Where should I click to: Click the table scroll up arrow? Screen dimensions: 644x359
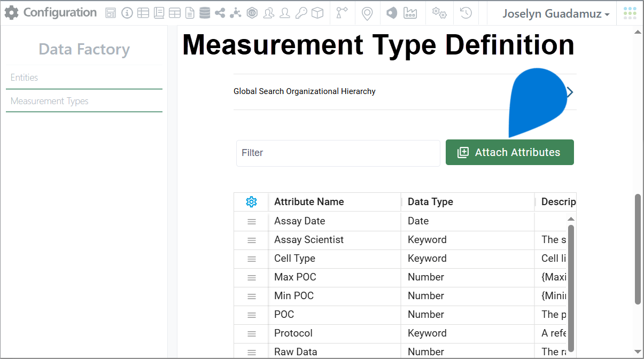(571, 219)
